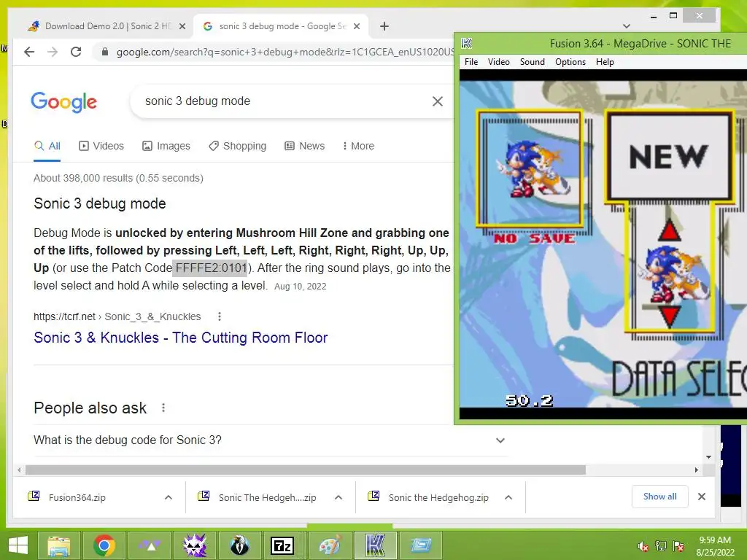Screen dimensions: 747x560
Task: Switch to Images results
Action: click(166, 146)
